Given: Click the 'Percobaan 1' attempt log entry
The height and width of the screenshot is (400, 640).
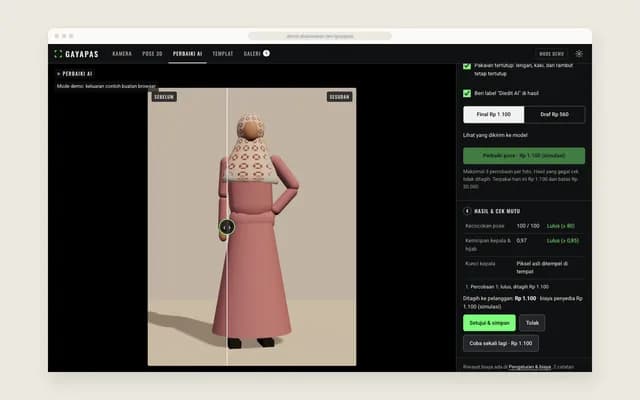Looking at the screenshot, I should point(507,287).
